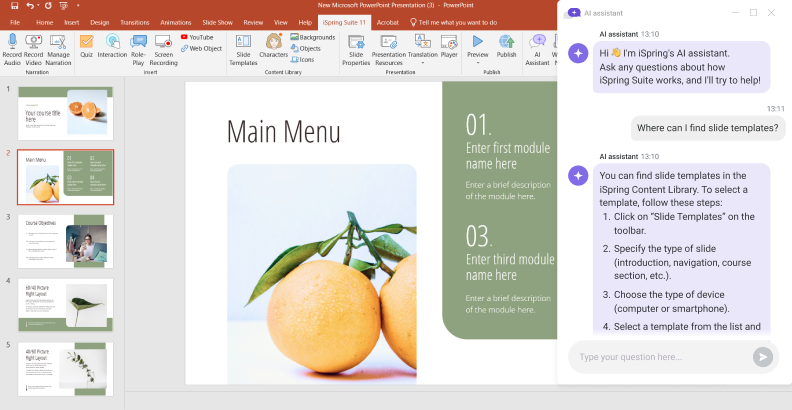Open the File tab
Viewport: 792px width, 410px height.
15,22
